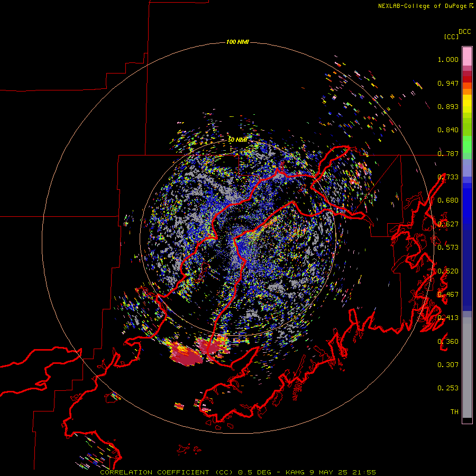
Task: Select the 0.787 scale value label
Action: click(448, 153)
